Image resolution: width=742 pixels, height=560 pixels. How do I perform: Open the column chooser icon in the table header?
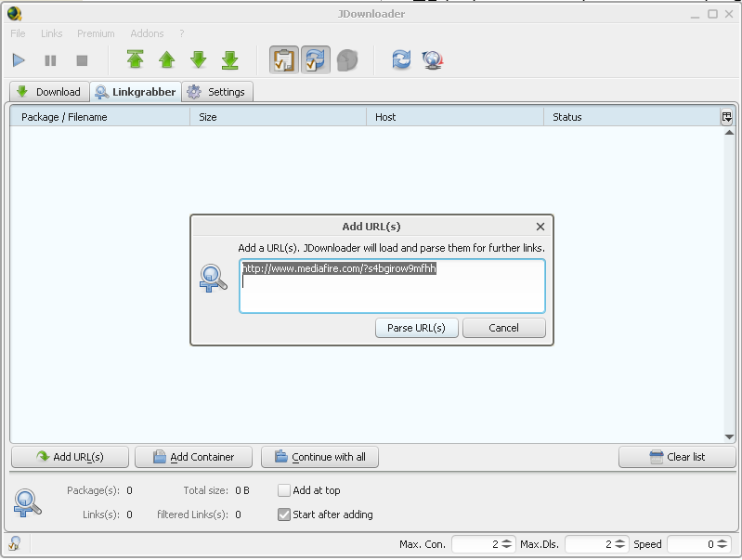tap(727, 117)
